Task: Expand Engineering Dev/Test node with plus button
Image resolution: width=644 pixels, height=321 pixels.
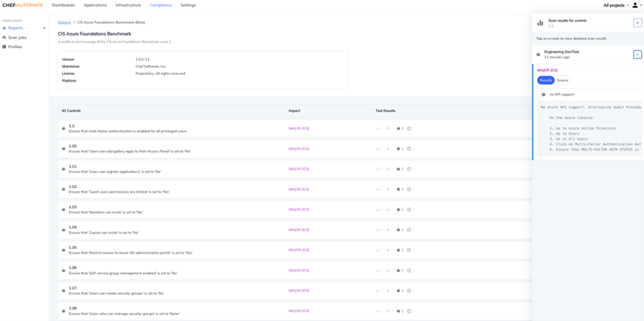Action: [637, 54]
